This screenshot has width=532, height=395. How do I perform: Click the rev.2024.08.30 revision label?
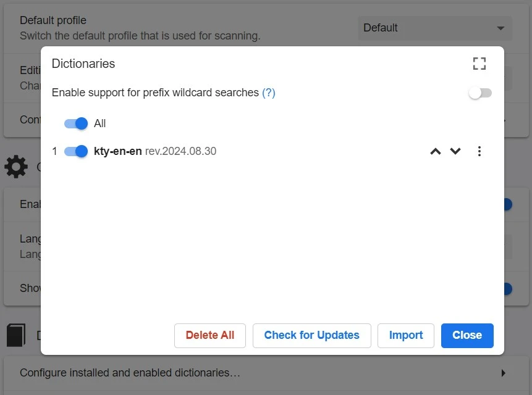tap(180, 151)
